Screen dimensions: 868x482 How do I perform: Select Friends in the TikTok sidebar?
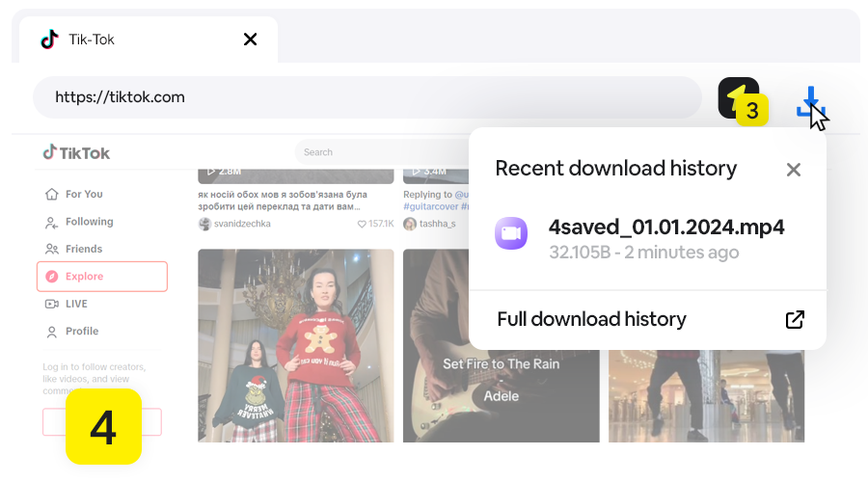[83, 249]
